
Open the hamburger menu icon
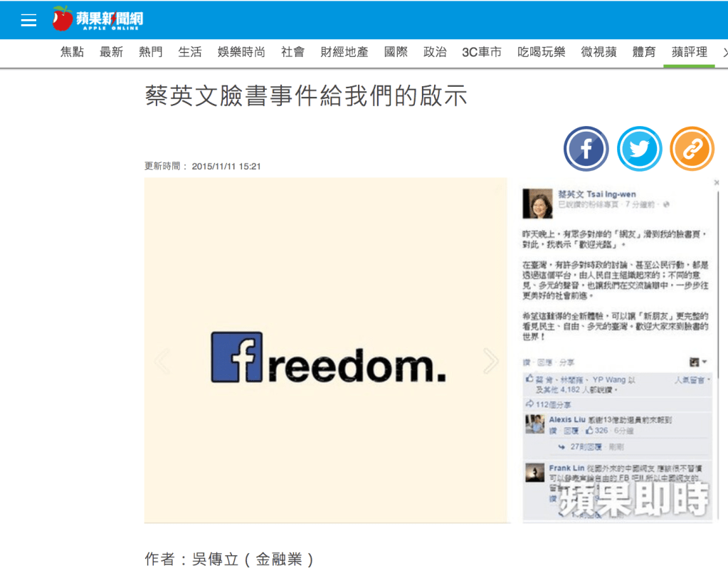tap(28, 20)
